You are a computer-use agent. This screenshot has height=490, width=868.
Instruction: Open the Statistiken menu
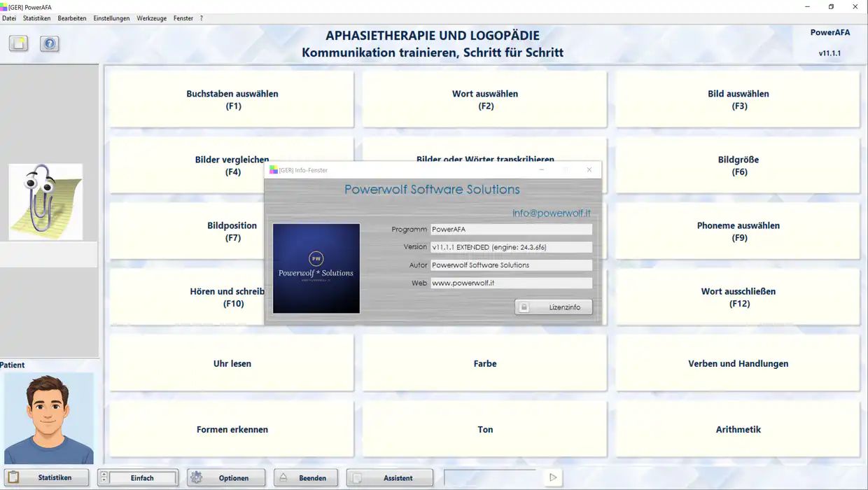pos(37,18)
